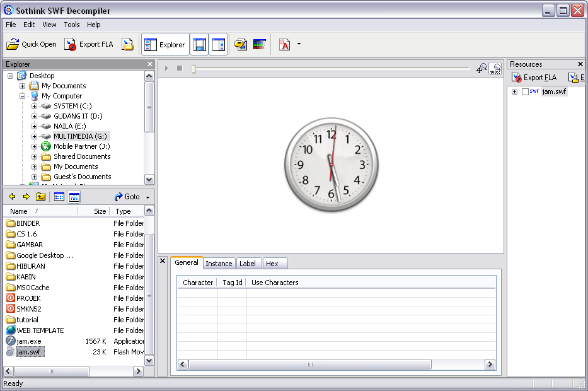Open the Goto dropdown arrow
This screenshot has height=391, width=588.
coord(147,197)
